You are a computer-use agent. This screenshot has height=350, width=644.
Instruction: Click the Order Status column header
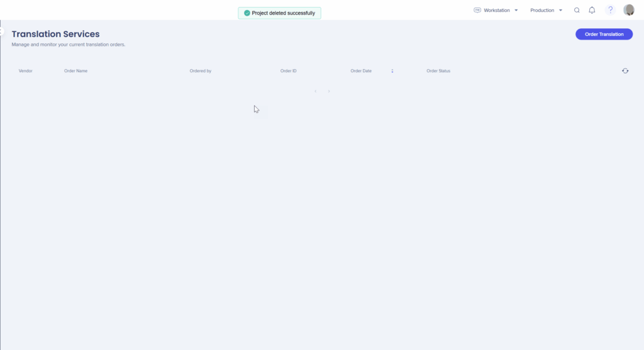click(x=438, y=71)
